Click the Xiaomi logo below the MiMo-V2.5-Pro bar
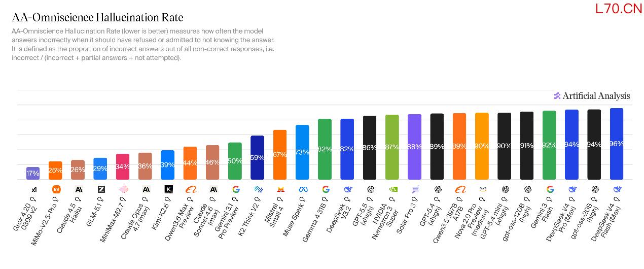644x269 pixels. coord(56,189)
